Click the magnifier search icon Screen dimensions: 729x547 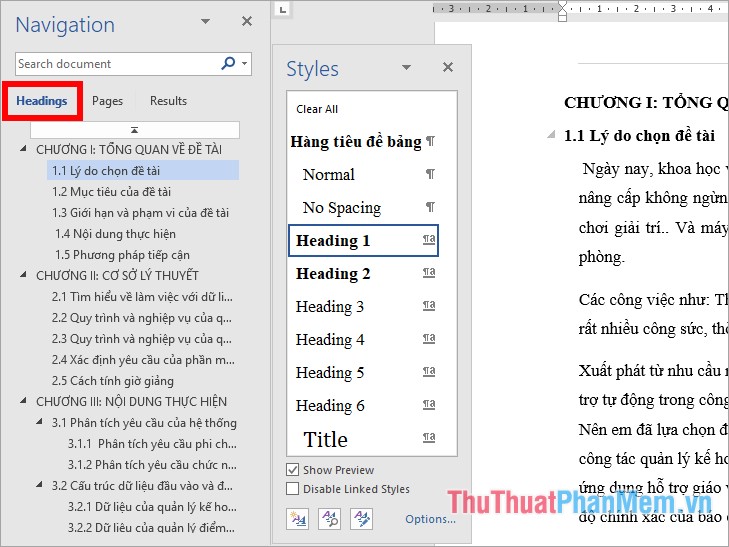228,63
